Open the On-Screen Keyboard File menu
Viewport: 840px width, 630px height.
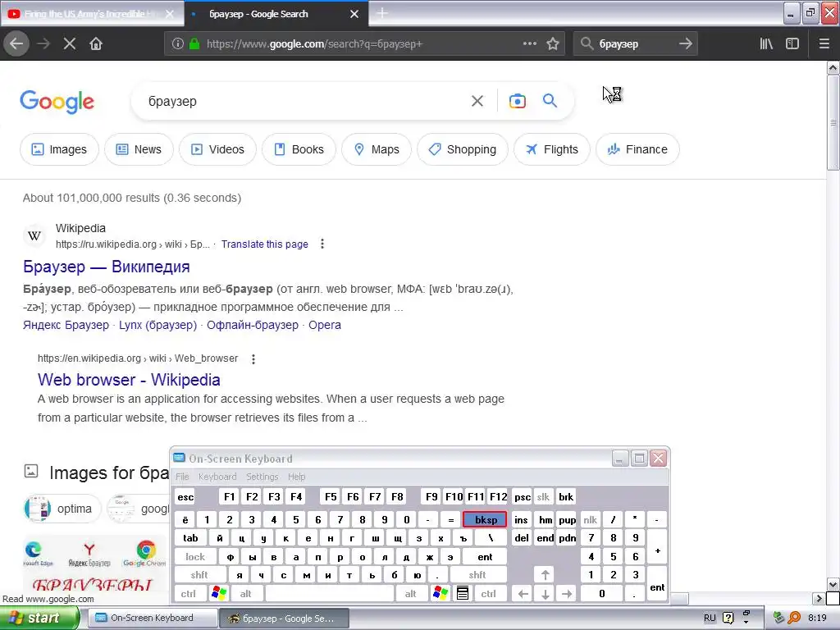(x=182, y=477)
